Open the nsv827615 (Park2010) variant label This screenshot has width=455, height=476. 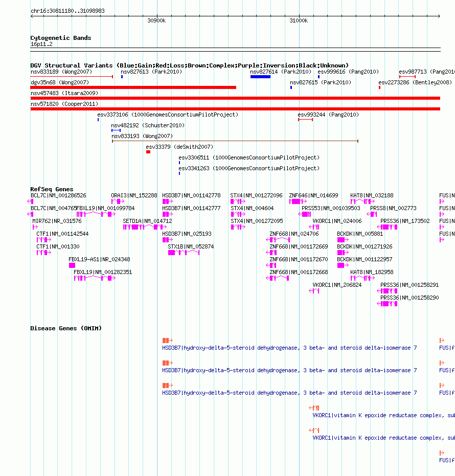[321, 82]
